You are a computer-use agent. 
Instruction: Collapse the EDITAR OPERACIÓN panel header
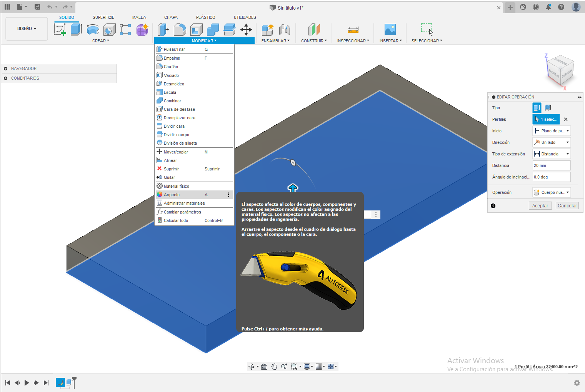(x=494, y=97)
